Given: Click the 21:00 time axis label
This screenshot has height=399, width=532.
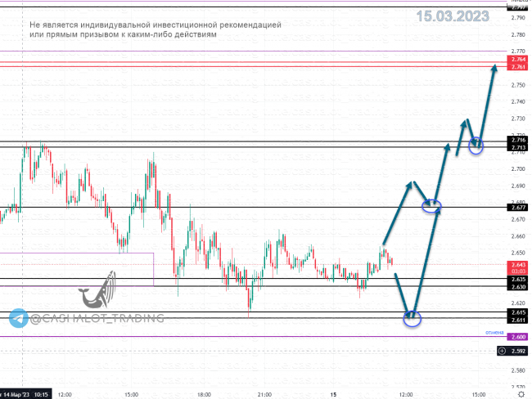Looking at the screenshot, I should 264,395.
